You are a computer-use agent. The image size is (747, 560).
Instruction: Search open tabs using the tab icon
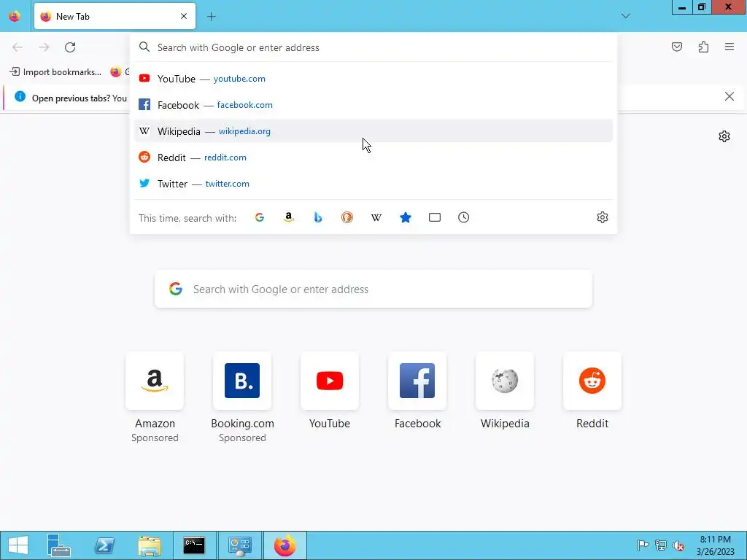435,217
